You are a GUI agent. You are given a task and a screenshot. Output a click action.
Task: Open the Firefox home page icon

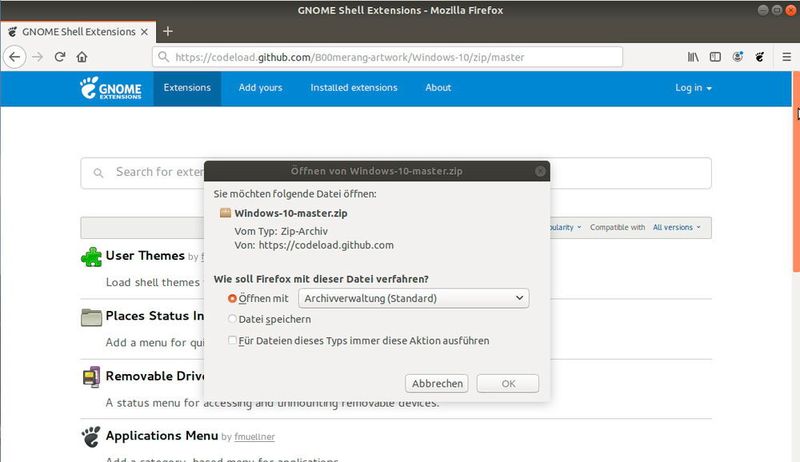click(x=82, y=57)
